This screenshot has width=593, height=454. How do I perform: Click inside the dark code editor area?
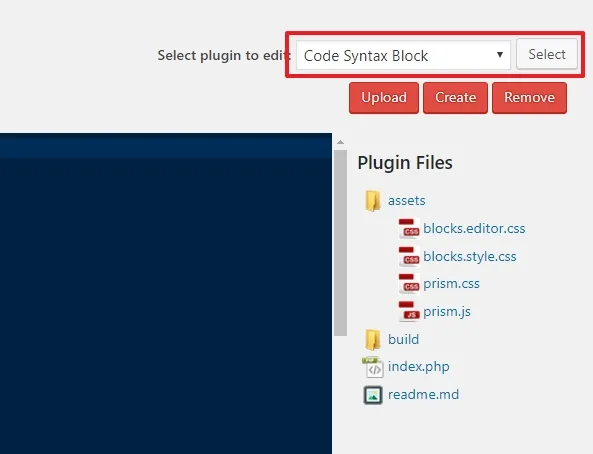[166, 293]
